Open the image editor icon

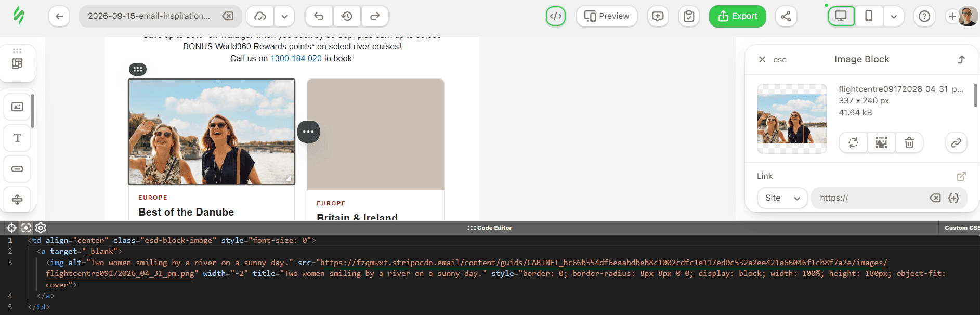pyautogui.click(x=881, y=143)
